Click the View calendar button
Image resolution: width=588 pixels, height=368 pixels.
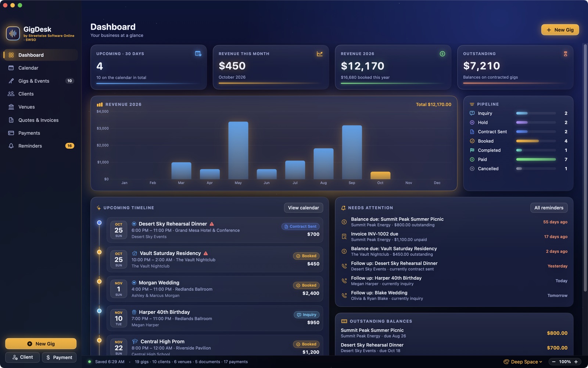pyautogui.click(x=304, y=208)
